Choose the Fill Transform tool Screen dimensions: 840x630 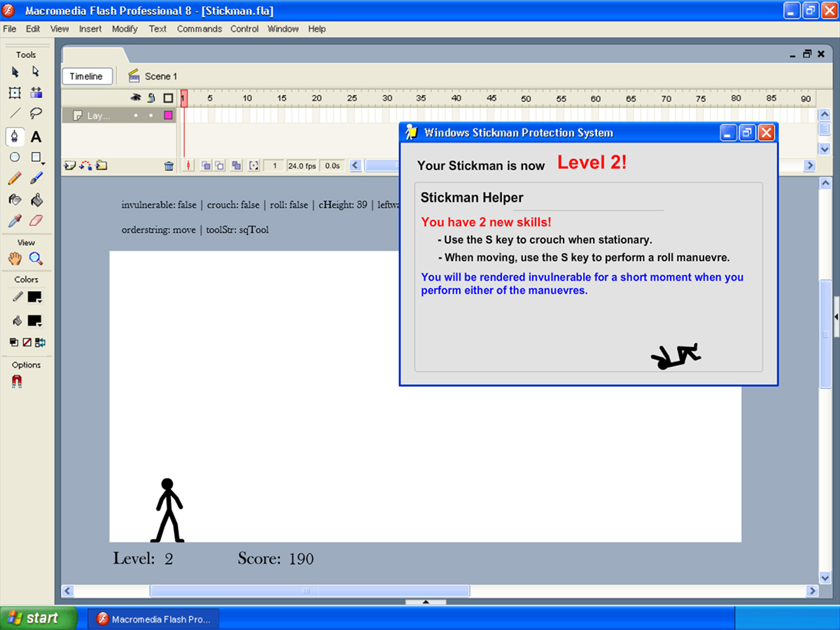pyautogui.click(x=36, y=92)
